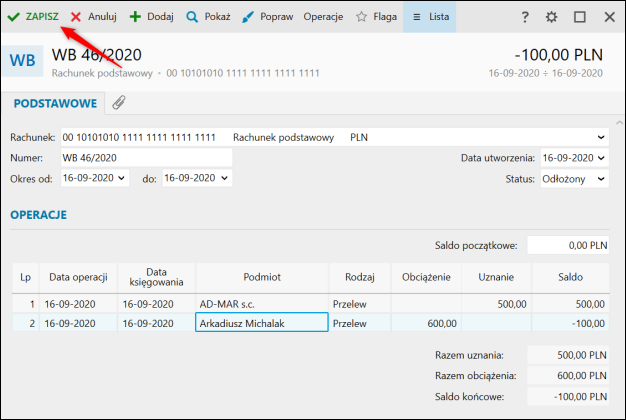Click the Razem obciążenia value 600,00 PLN
This screenshot has width=626, height=420.
(568, 376)
